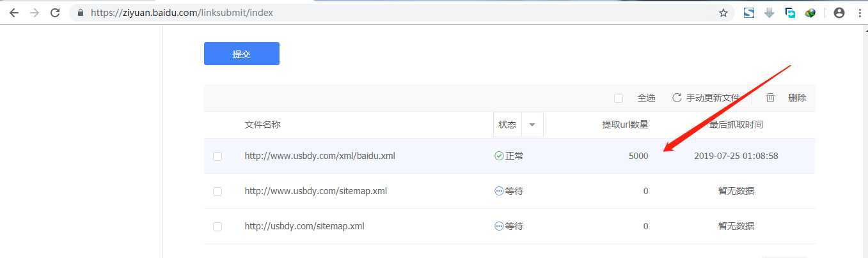Click the trash bin delete icon

[x=771, y=98]
